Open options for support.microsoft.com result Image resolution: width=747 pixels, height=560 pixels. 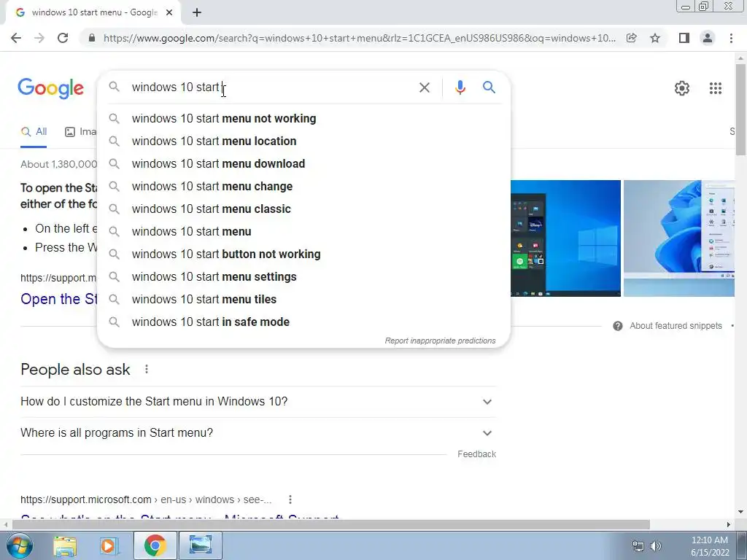point(290,499)
